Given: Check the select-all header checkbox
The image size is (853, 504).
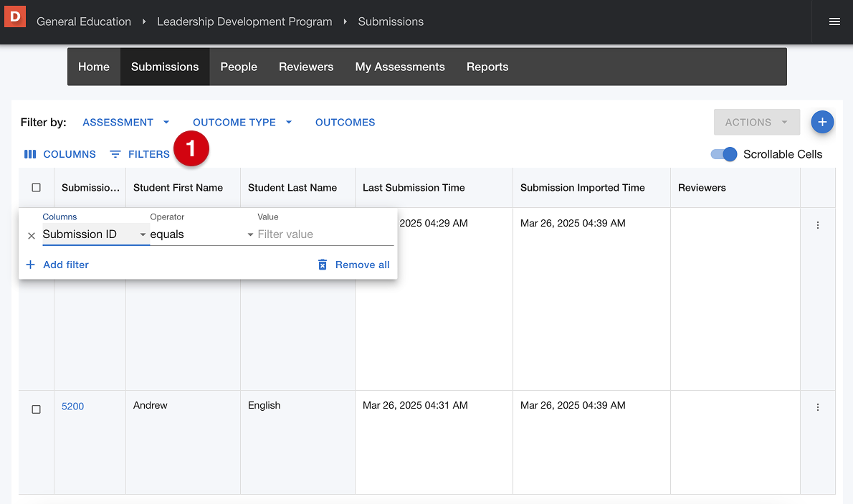Looking at the screenshot, I should click(37, 188).
